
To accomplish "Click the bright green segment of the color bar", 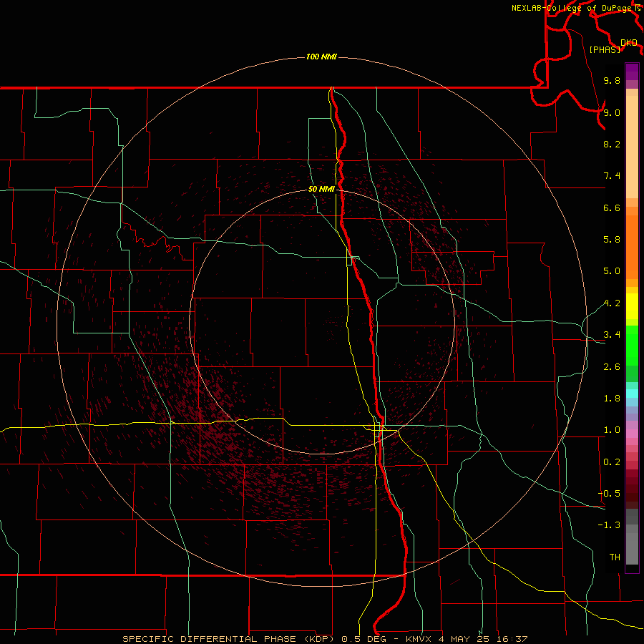I will coord(632,345).
